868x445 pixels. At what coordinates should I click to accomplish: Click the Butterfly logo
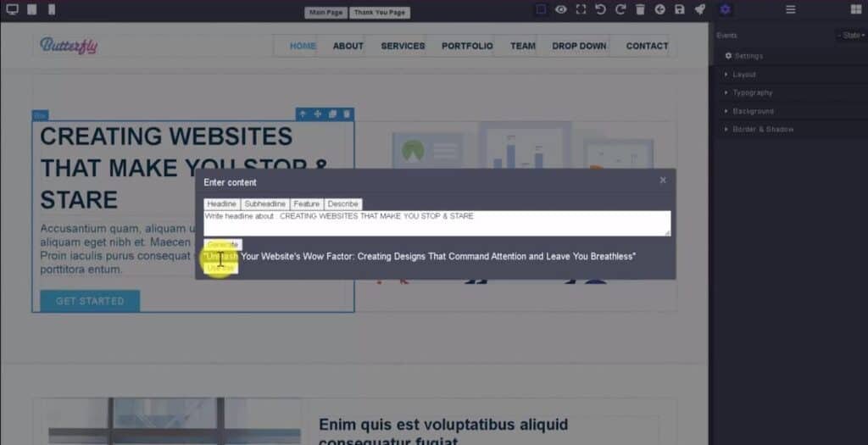(69, 46)
